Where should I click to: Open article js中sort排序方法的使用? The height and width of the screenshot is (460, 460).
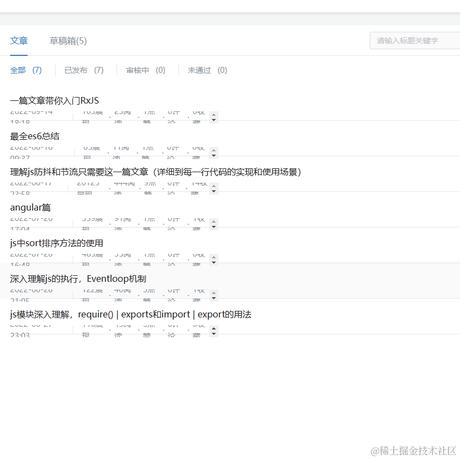click(x=57, y=243)
